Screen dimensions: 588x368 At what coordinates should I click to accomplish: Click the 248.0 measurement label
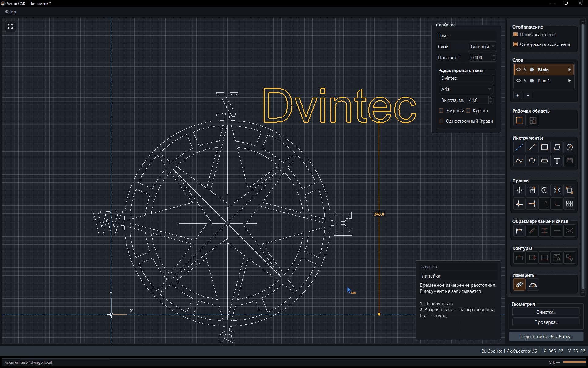click(x=379, y=214)
